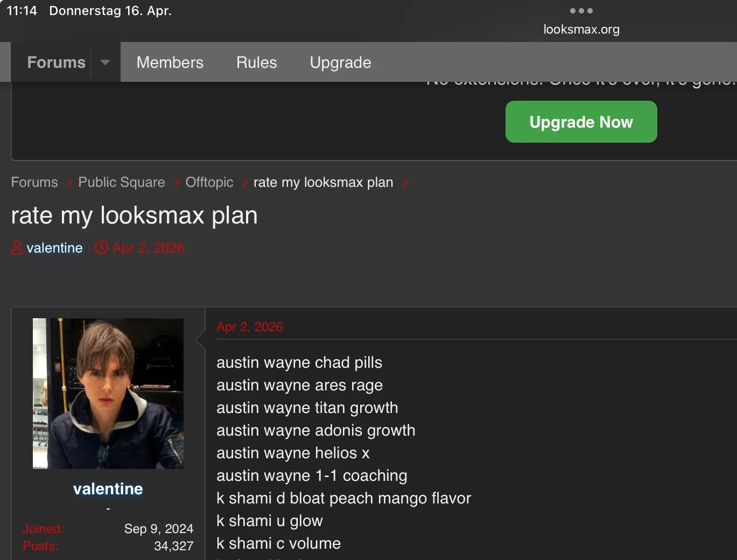Click the chevron after Public Square
This screenshot has height=560, width=737.
177,183
